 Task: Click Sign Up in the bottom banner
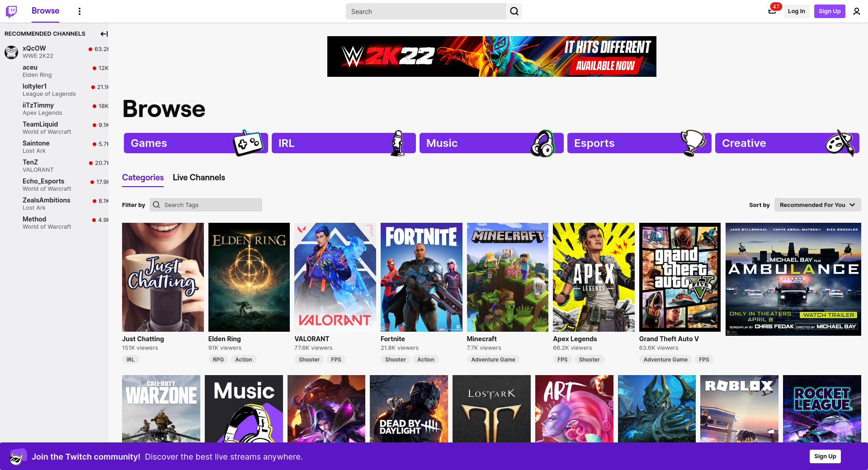pyautogui.click(x=825, y=456)
